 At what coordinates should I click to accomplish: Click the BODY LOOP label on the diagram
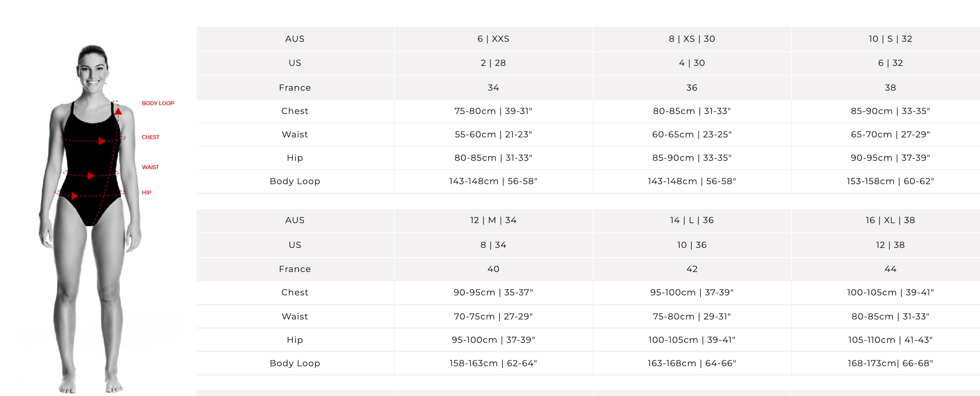coord(158,103)
